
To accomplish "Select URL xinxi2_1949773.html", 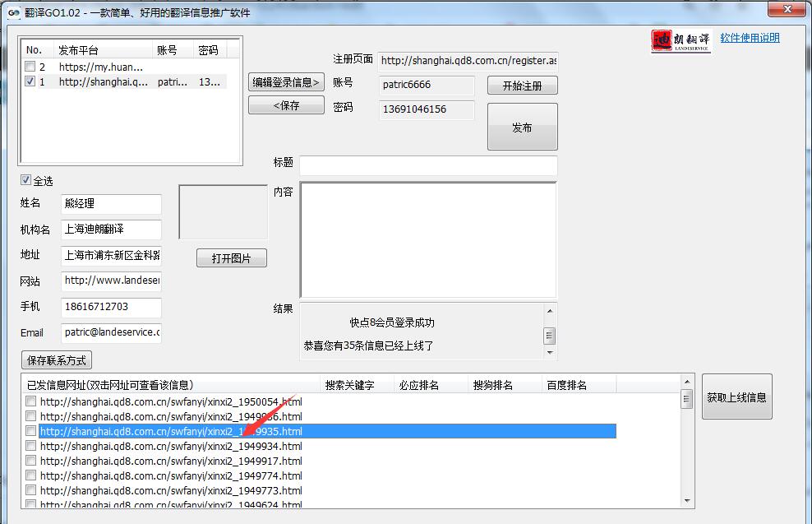I will [171, 490].
